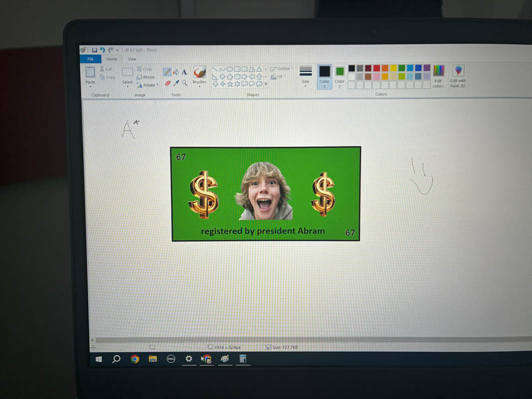Open the File menu
The height and width of the screenshot is (399, 532).
(x=90, y=59)
